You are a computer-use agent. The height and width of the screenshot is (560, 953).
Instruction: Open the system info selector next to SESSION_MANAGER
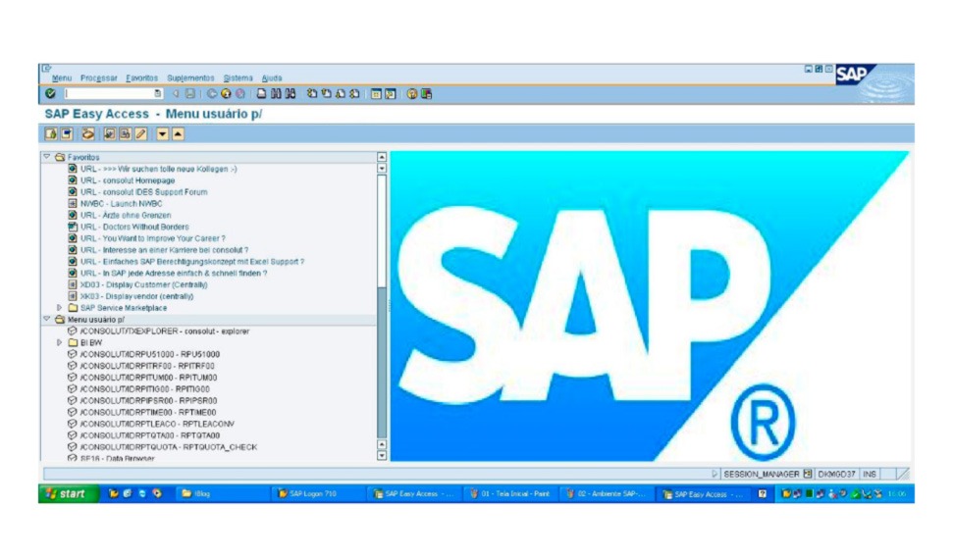pos(807,474)
